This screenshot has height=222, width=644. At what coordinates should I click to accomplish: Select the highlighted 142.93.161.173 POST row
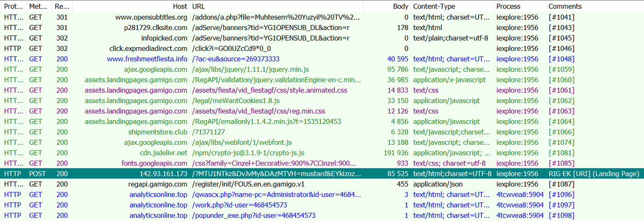(322, 174)
